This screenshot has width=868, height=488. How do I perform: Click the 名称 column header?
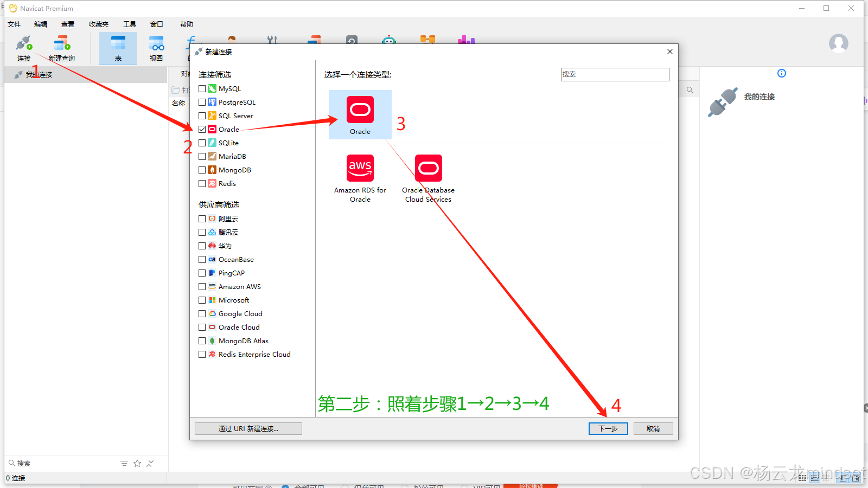(x=178, y=103)
